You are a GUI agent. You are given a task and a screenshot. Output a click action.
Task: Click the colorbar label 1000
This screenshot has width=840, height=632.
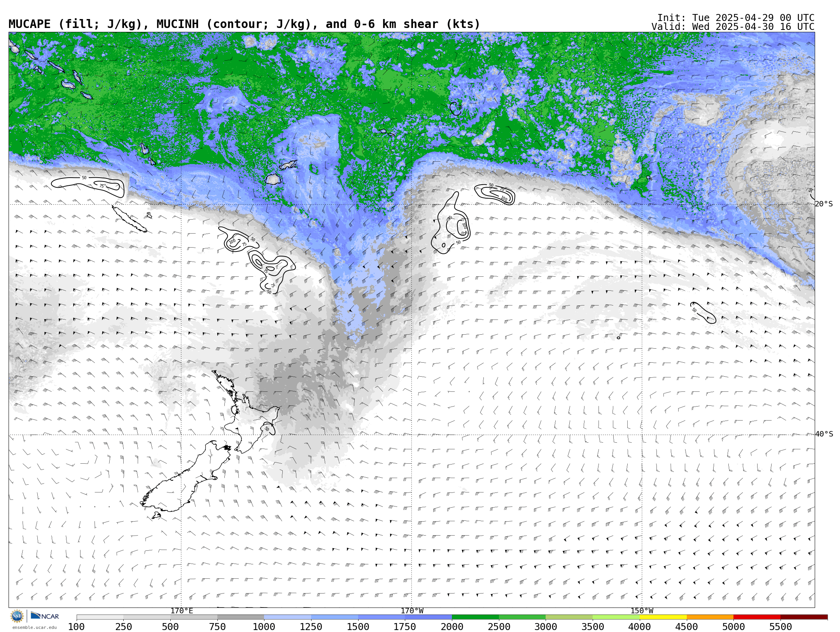pos(264,627)
